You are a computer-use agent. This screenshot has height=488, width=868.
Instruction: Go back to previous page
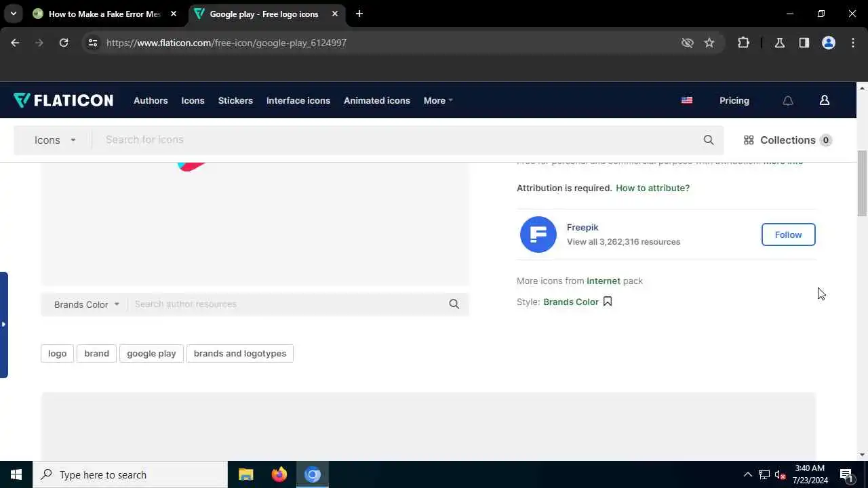coord(15,43)
